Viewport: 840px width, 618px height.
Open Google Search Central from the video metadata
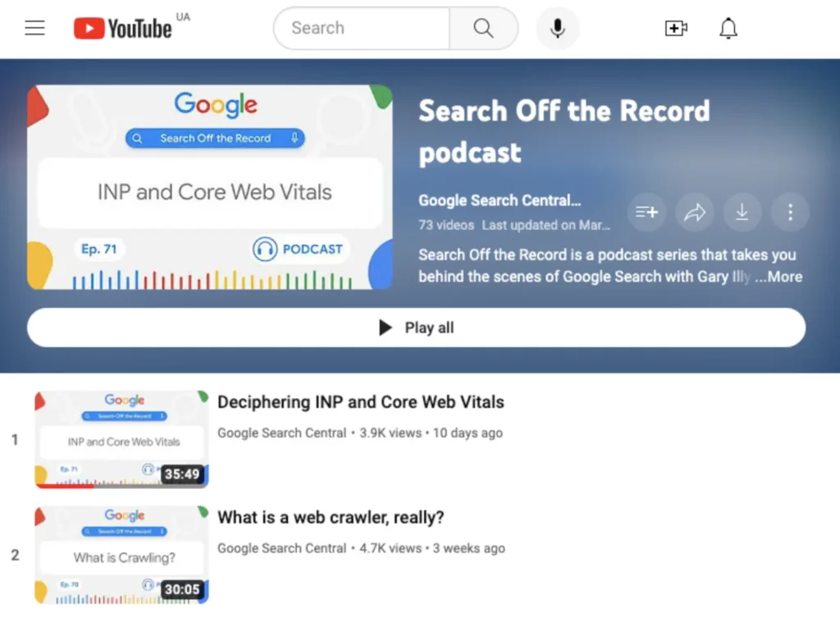281,433
